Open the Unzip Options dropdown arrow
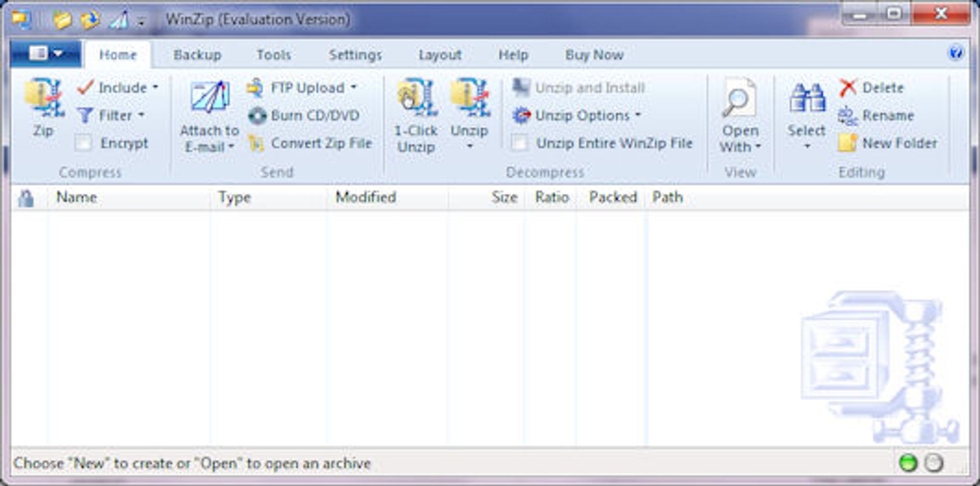 638,115
